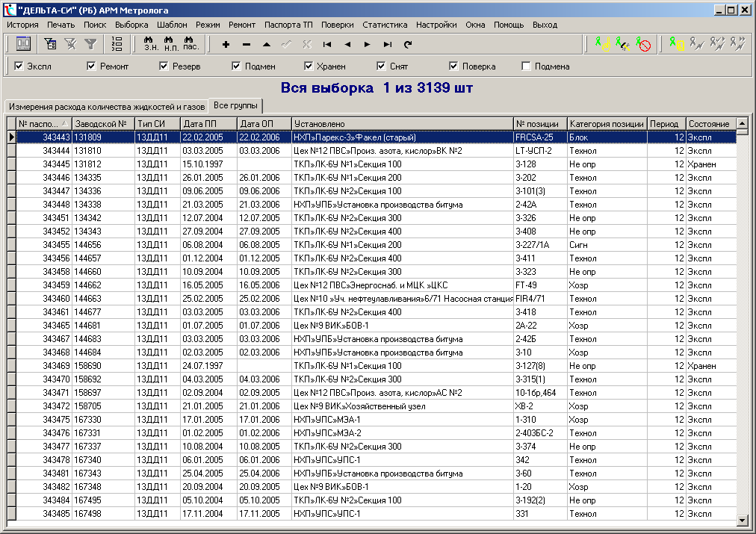
Task: Toggle the Поверка checkbox
Action: point(454,66)
